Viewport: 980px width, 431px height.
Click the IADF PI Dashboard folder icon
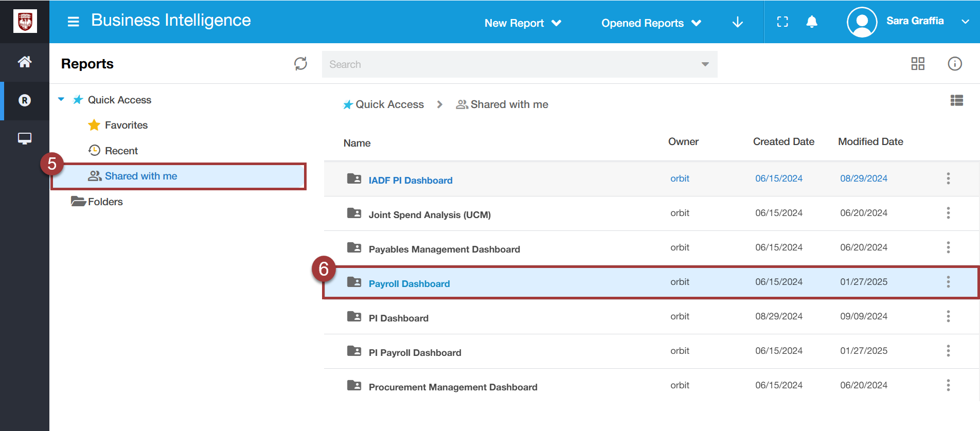[354, 178]
